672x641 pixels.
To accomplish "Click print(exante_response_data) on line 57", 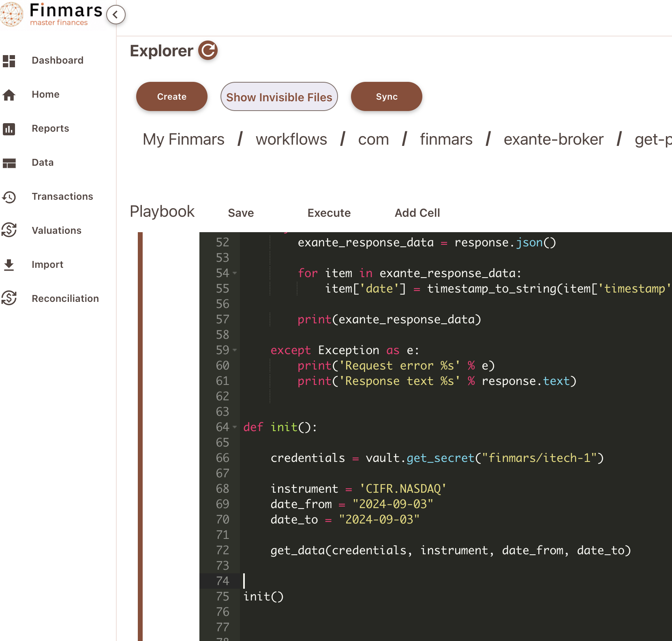I will (389, 319).
